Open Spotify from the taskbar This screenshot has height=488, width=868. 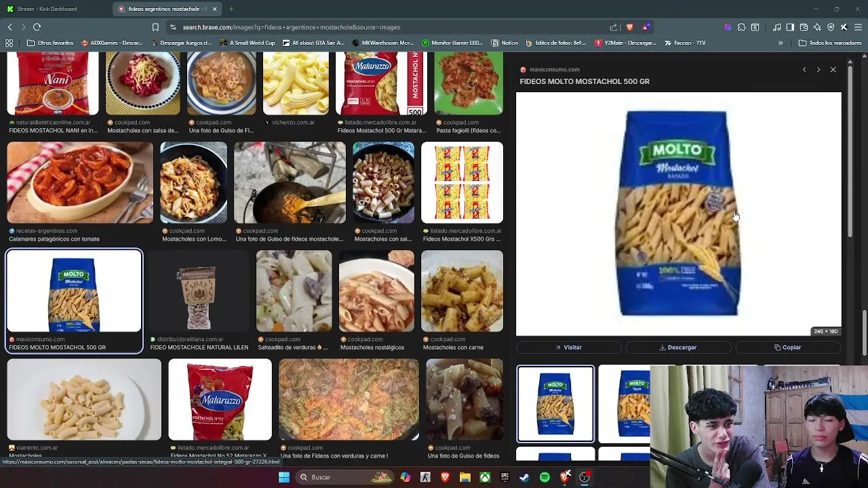545,477
